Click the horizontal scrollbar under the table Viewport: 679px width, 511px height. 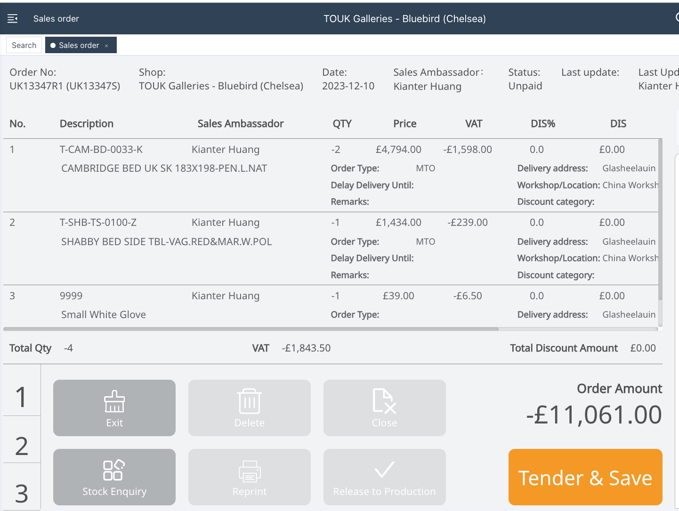250,328
